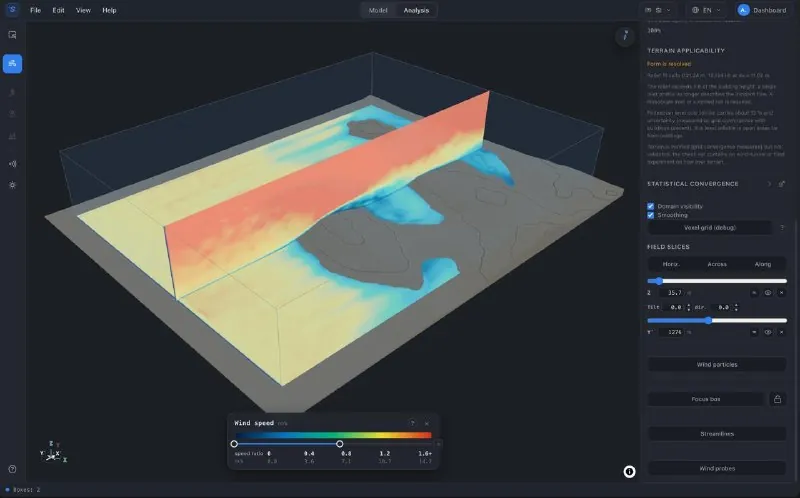Screen dimensions: 800x498
Task: Open the info button above the 3D view
Action: (x=624, y=36)
